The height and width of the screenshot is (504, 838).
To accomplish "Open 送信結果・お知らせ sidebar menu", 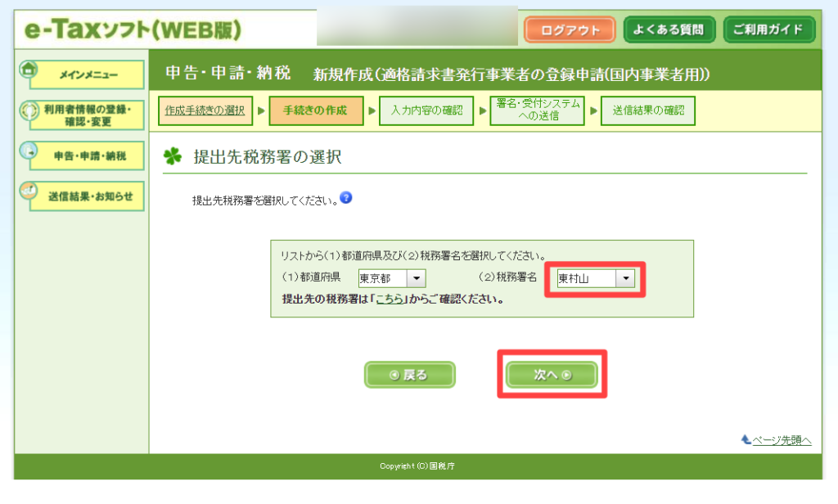I will click(88, 196).
